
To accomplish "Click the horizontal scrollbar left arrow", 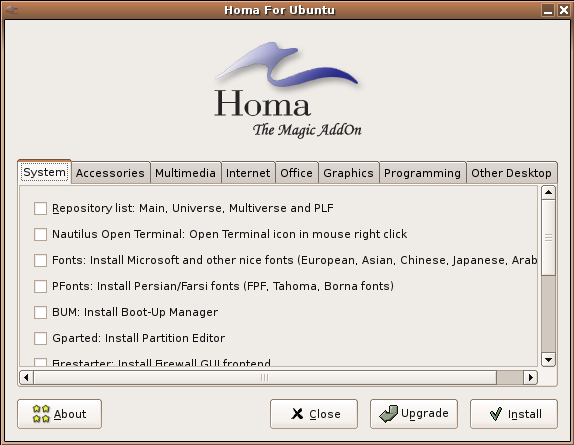I will (26, 377).
